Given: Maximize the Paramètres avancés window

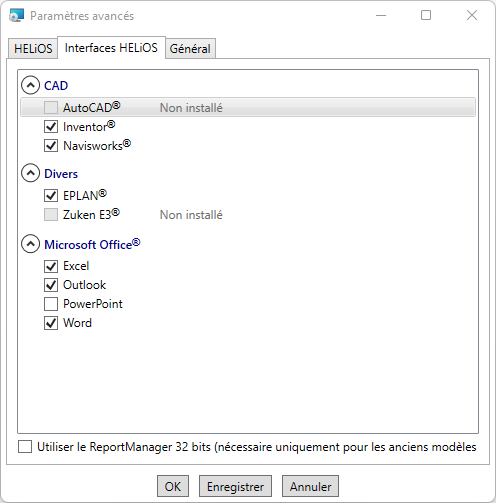Looking at the screenshot, I should [426, 15].
